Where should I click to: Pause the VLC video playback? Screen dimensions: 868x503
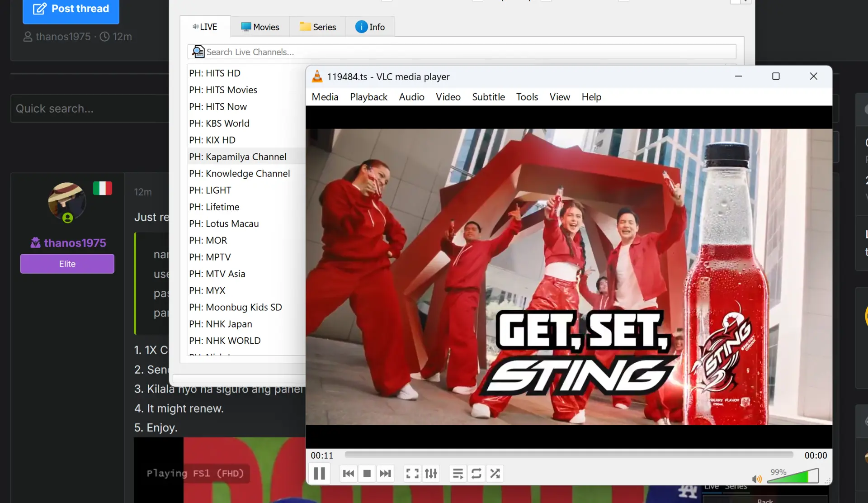tap(320, 474)
